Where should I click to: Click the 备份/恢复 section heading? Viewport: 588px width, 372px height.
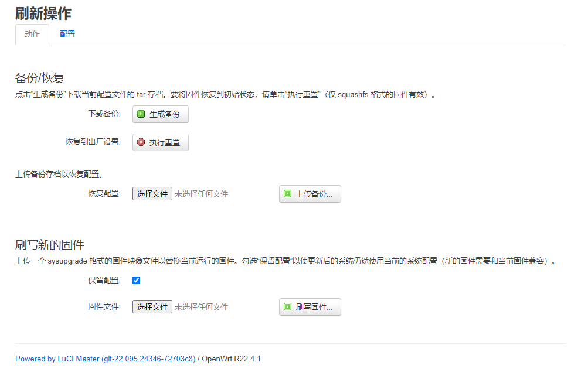pyautogui.click(x=40, y=78)
